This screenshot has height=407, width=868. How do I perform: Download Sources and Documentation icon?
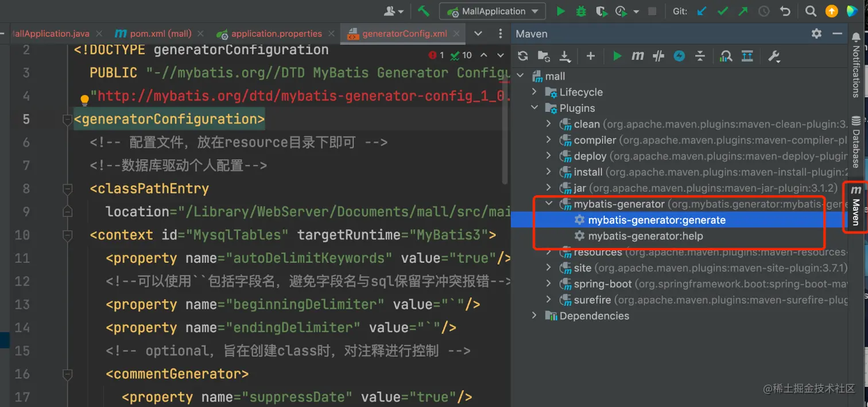click(x=565, y=56)
